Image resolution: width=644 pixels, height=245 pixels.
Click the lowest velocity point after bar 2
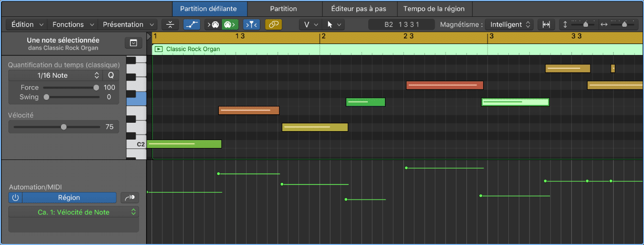[346, 199]
